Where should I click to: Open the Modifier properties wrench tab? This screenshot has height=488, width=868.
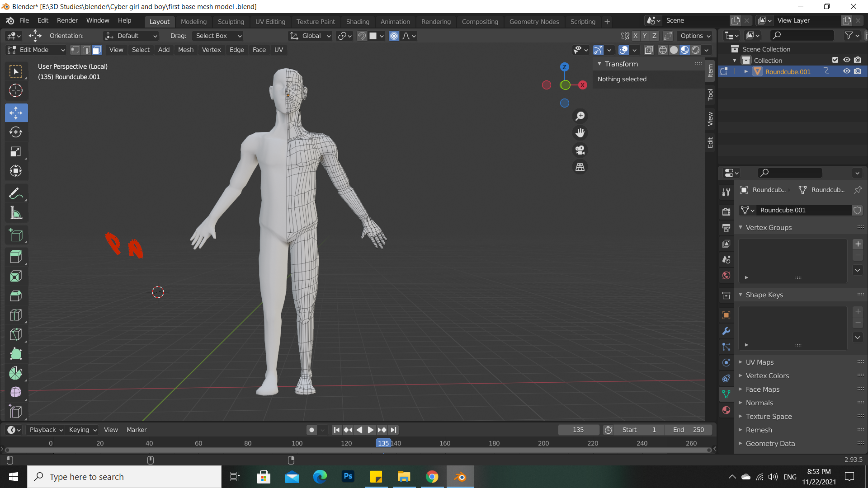tap(726, 331)
